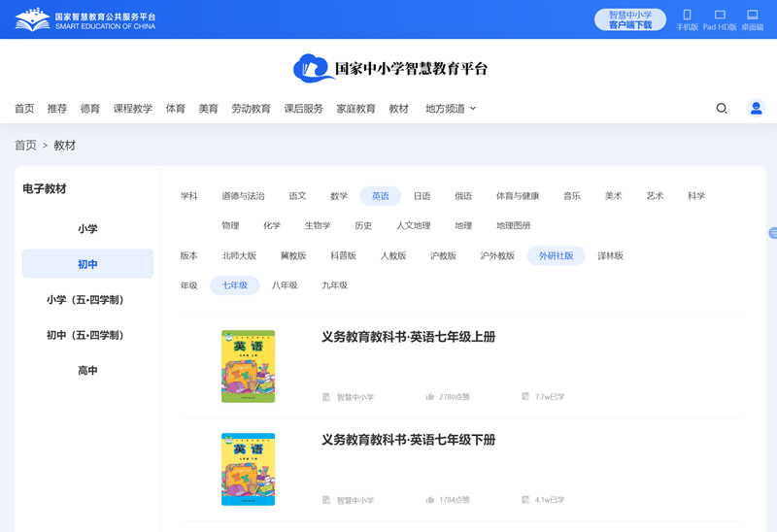Viewport: 777px width, 532px height.
Task: Select the 英语 subject filter
Action: point(381,196)
